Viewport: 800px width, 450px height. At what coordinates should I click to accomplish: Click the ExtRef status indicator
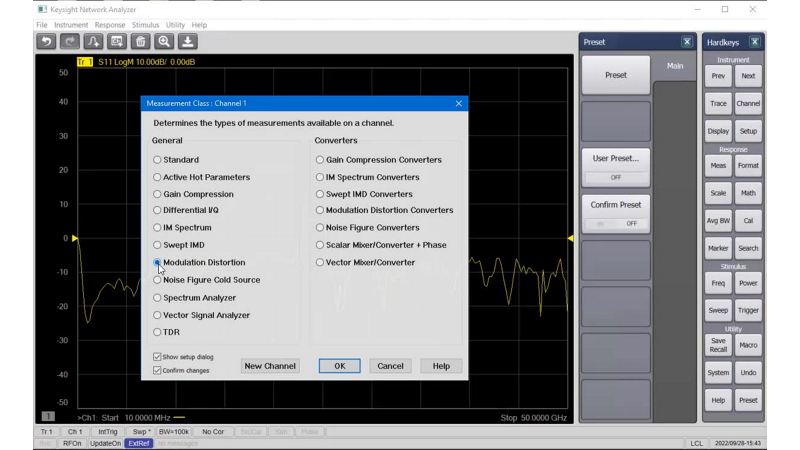click(x=139, y=443)
